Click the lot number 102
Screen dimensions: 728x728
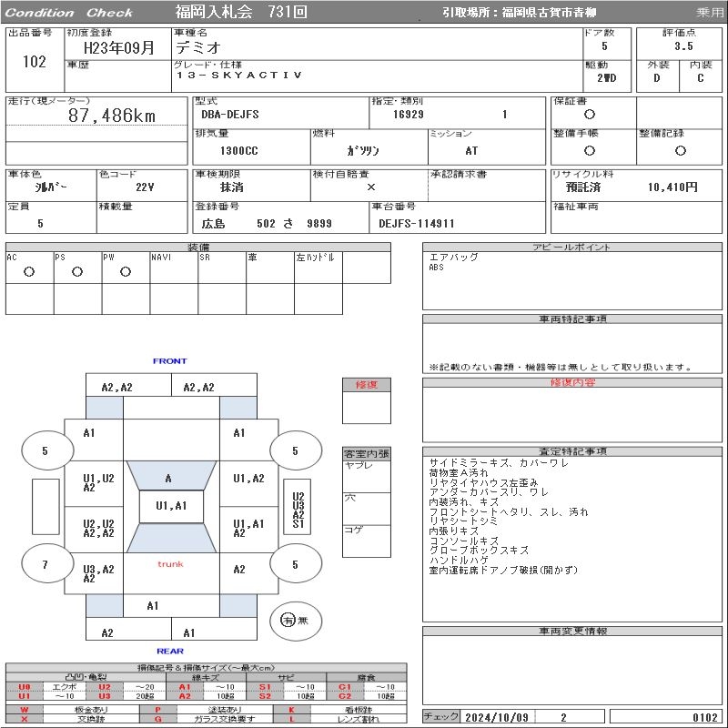35,61
